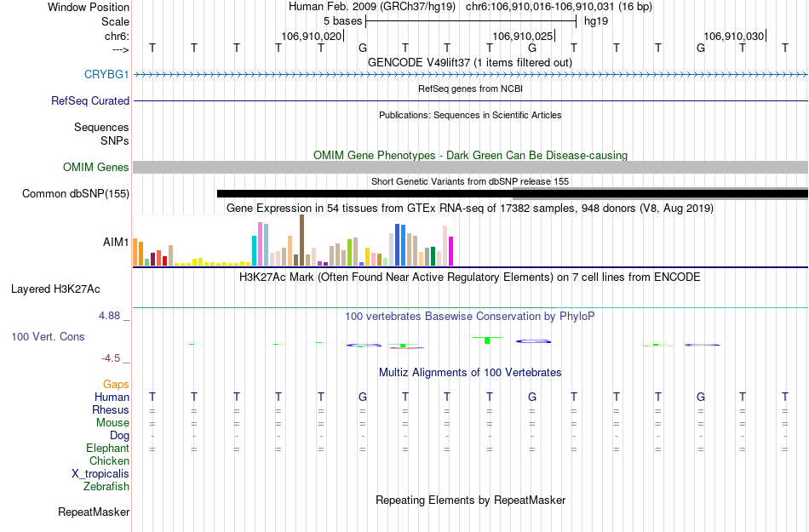Click the Sequences track label
Screen dimensions: 809x532
click(101, 127)
